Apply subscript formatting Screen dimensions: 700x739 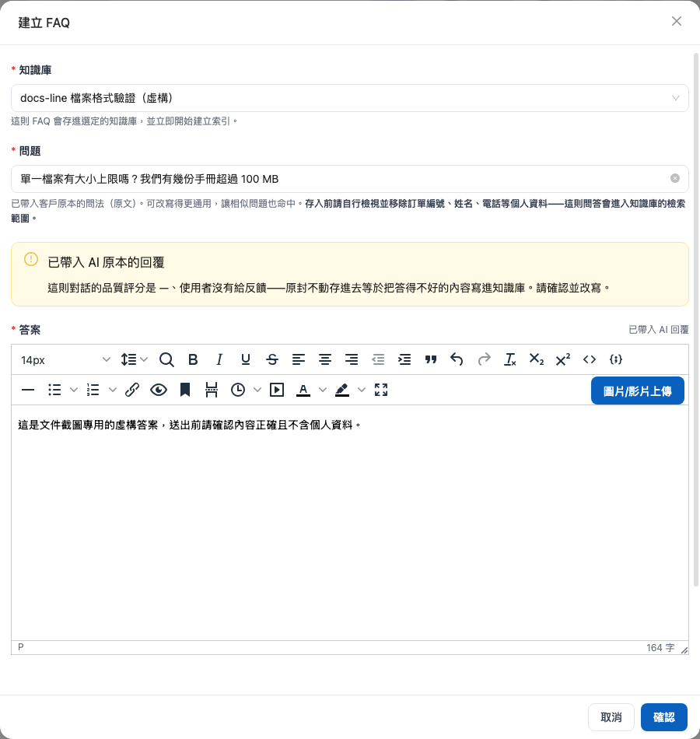(x=537, y=359)
